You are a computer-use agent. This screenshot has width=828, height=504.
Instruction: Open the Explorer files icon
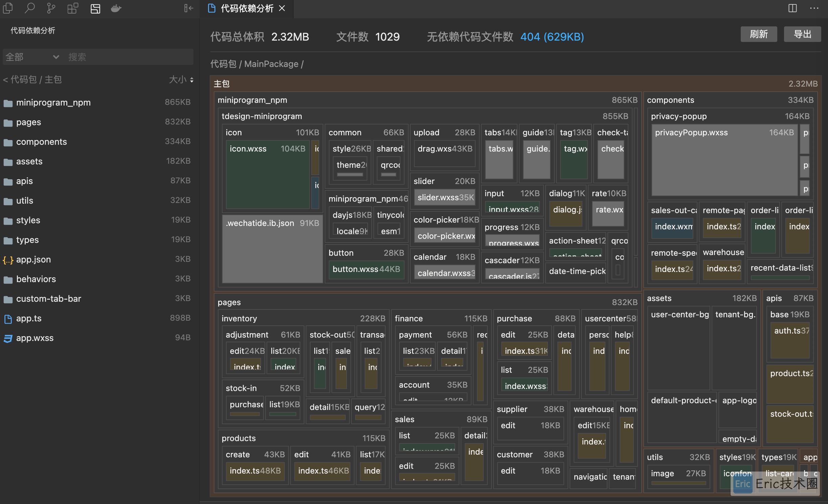[x=8, y=8]
